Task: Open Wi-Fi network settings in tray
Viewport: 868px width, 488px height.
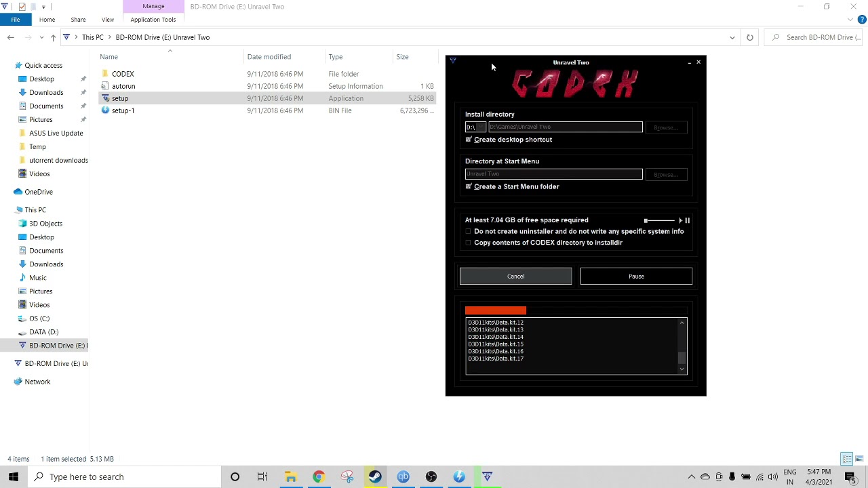Action: (x=759, y=477)
